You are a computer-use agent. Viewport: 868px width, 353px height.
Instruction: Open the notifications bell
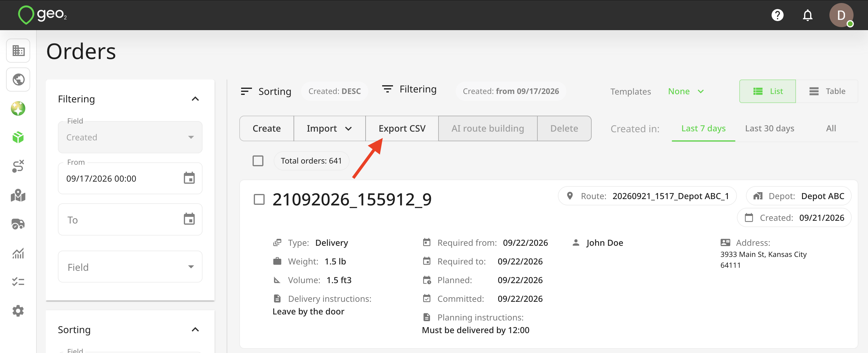pyautogui.click(x=807, y=15)
